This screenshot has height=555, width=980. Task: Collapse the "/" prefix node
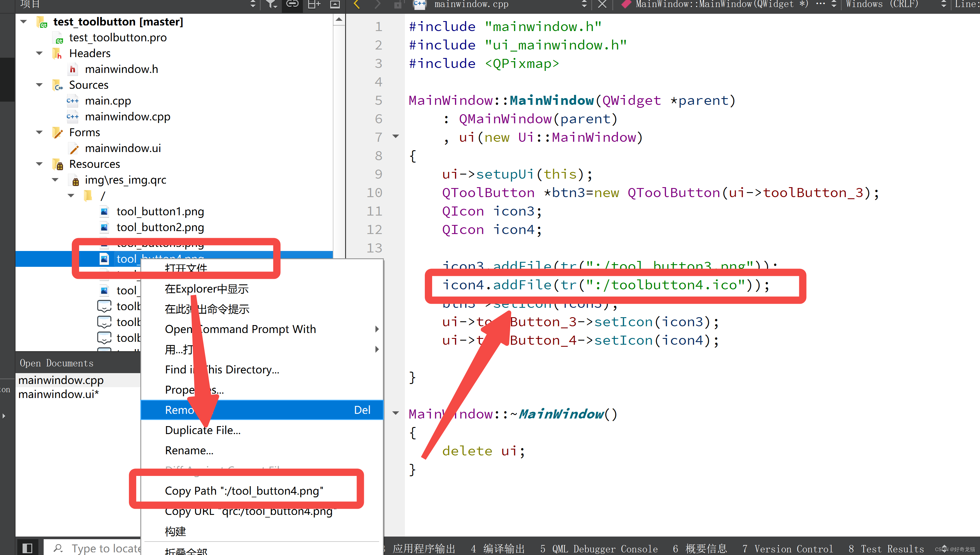coord(71,196)
